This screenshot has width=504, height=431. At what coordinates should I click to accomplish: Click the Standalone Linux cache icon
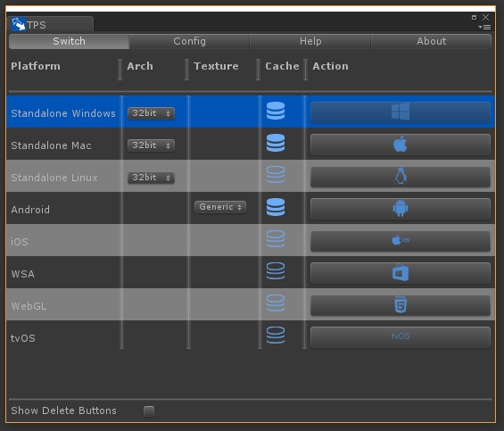coord(276,175)
